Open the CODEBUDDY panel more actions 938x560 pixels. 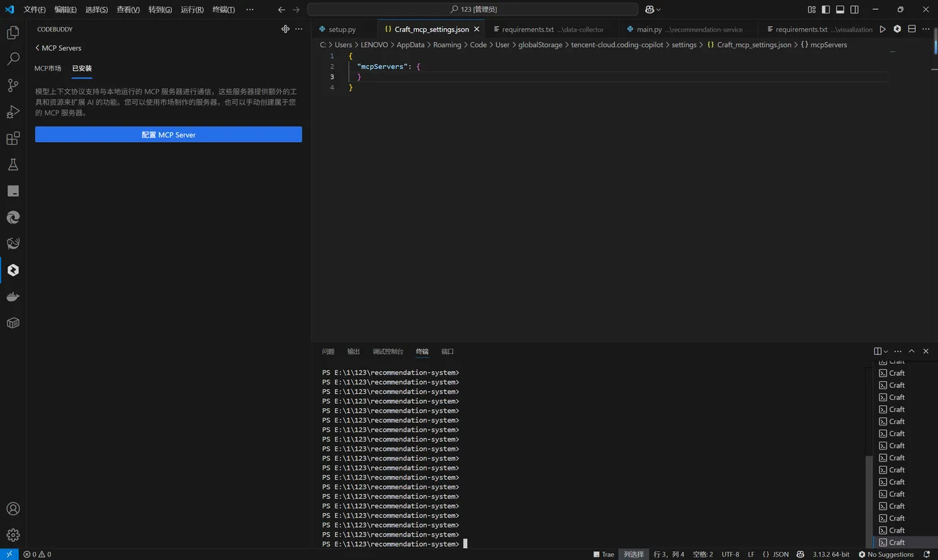click(299, 29)
